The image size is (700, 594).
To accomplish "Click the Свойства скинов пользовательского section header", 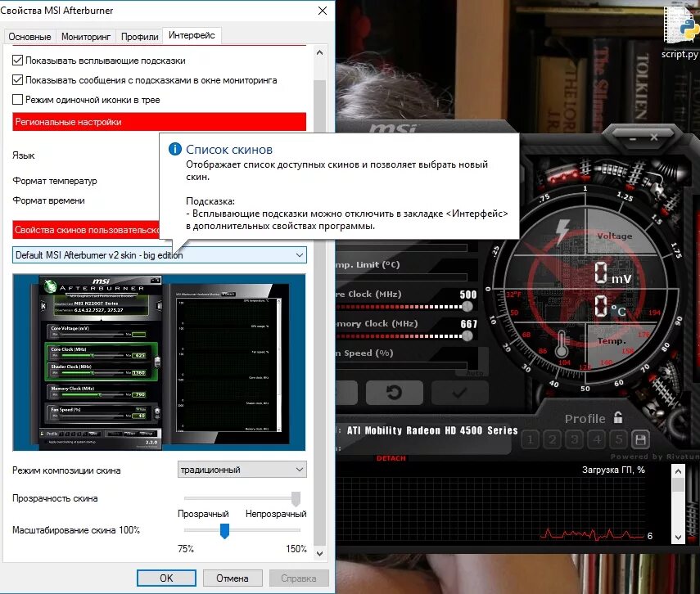I will point(86,230).
